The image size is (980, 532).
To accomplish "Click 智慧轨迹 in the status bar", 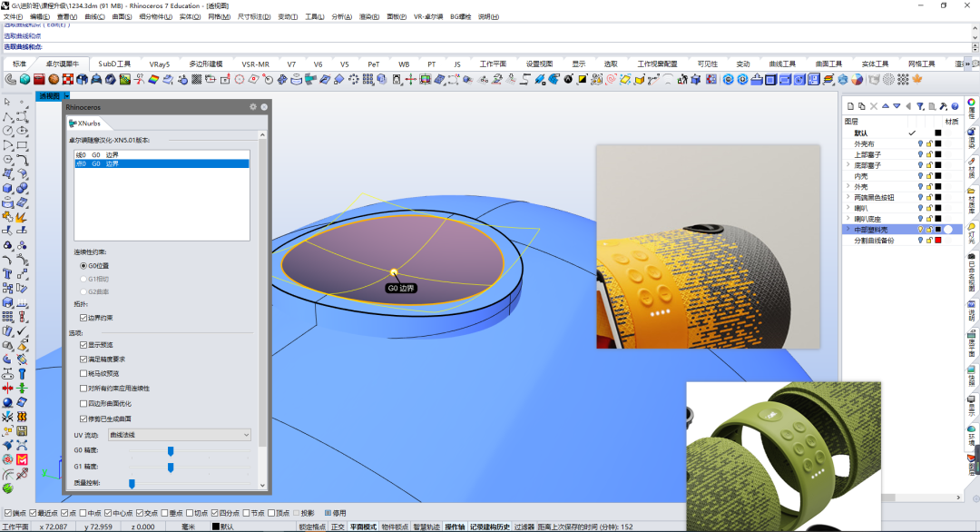I will point(426,527).
